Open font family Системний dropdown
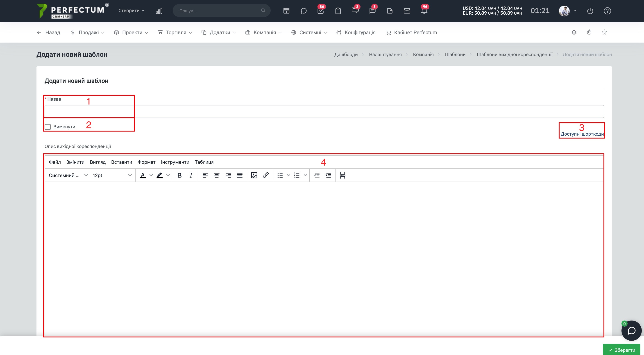Image resolution: width=644 pixels, height=355 pixels. click(68, 175)
